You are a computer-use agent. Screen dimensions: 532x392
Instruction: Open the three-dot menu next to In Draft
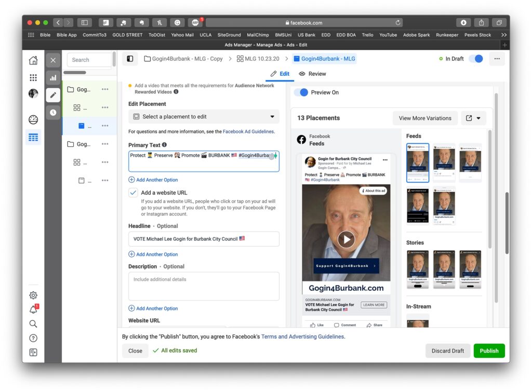497,59
